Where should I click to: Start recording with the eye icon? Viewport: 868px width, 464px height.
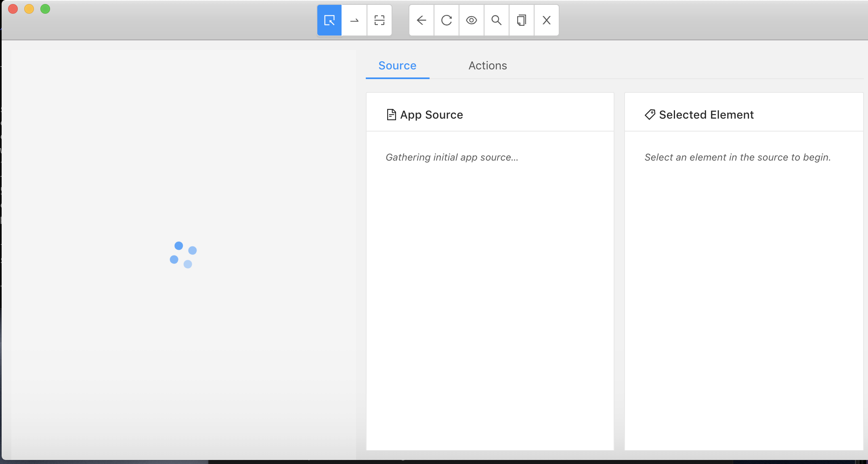tap(472, 20)
